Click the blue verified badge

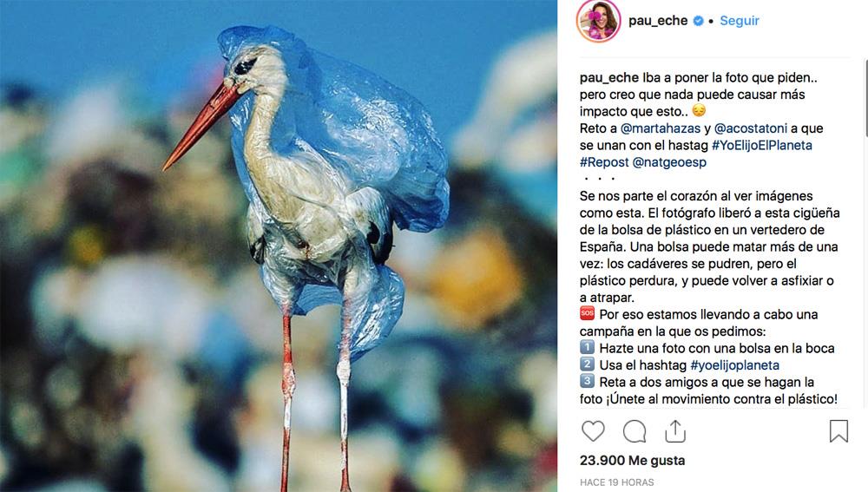click(699, 21)
